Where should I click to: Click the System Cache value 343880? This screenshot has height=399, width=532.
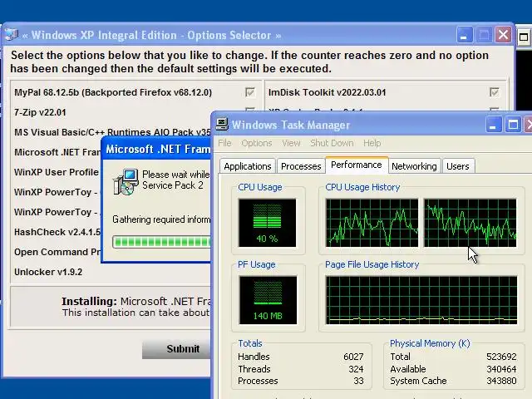coord(501,381)
